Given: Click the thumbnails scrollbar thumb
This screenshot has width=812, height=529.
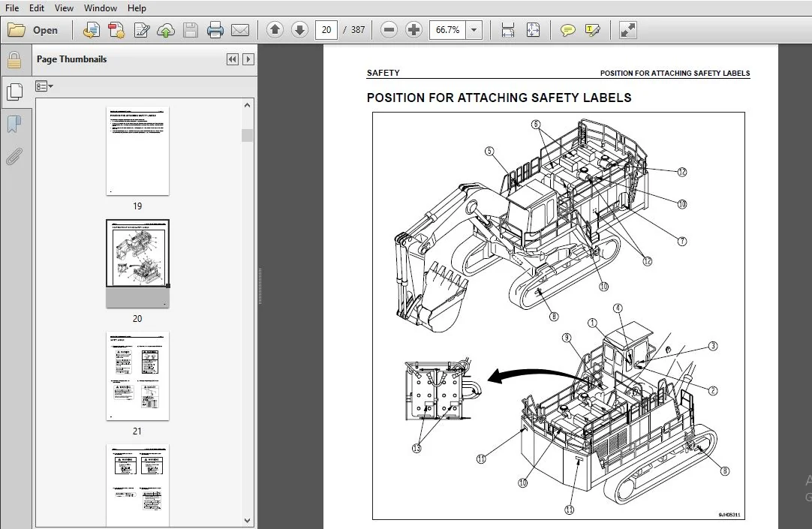Looking at the screenshot, I should tap(247, 135).
